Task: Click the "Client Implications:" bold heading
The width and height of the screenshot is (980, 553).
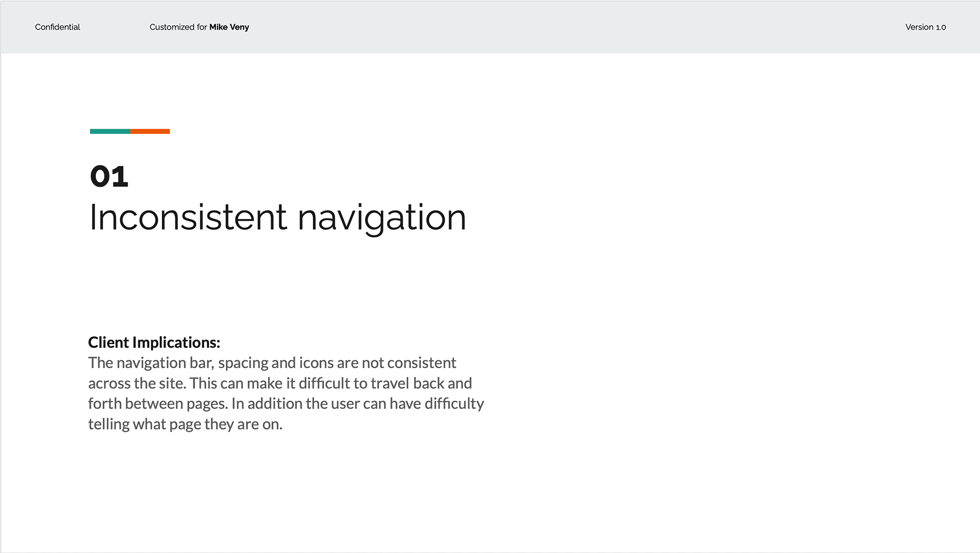Action: 154,342
